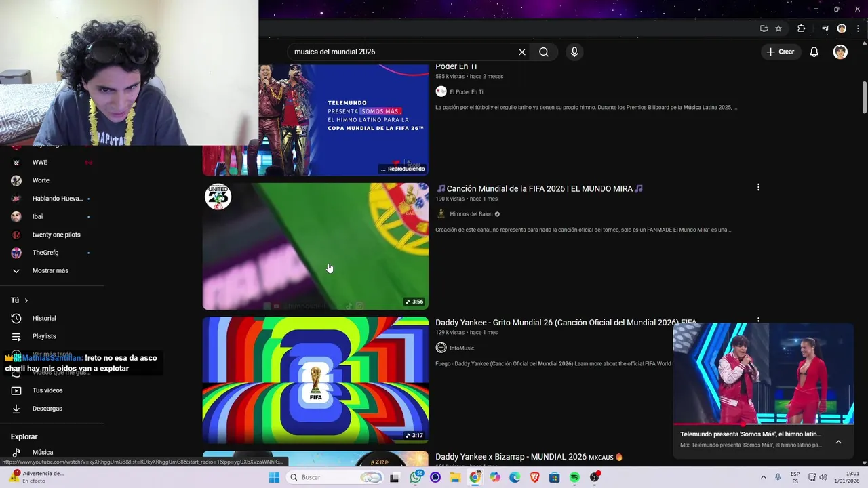868x488 pixels.
Task: Open Daddy Yankee x Bizarrap title
Action: tap(529, 457)
